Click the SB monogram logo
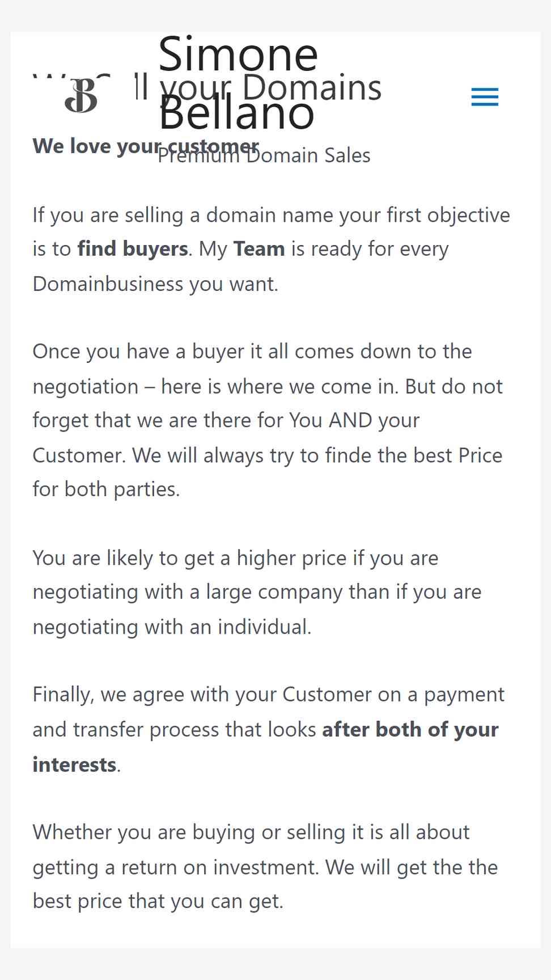551x980 pixels. (80, 96)
